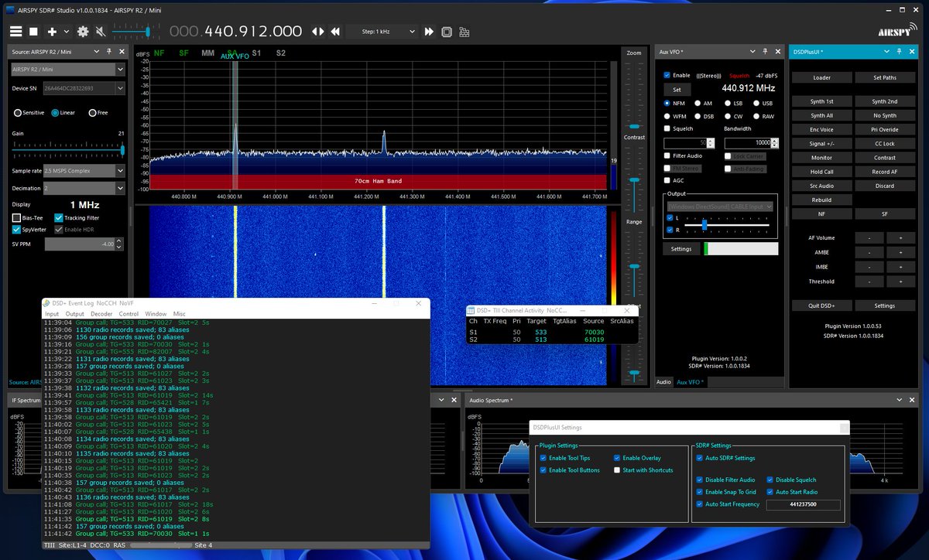Collapse the Aux VFO panel via its chevron
This screenshot has width=929, height=560.
pos(753,51)
